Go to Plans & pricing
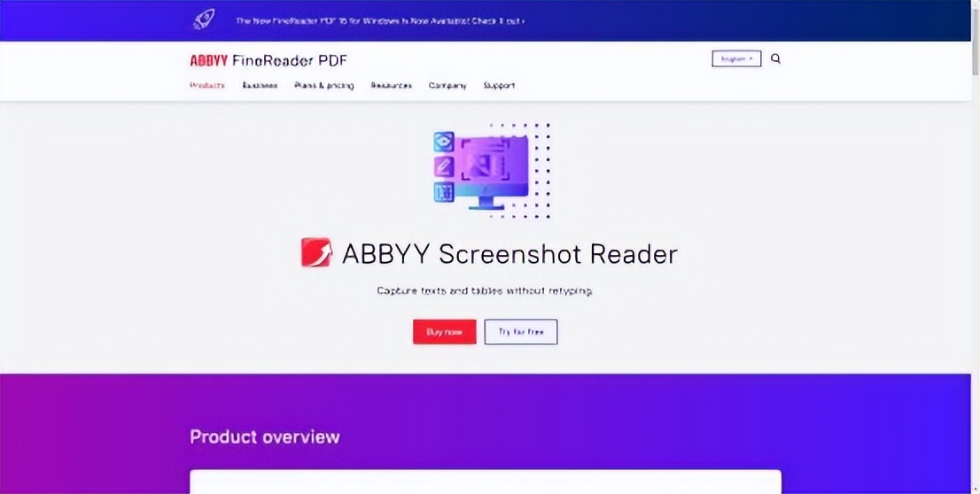980x494 pixels. coord(324,86)
